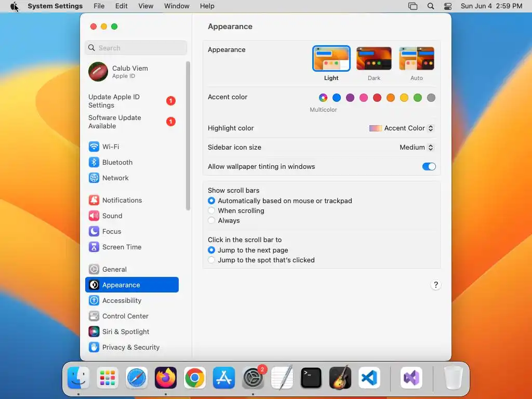Screen dimensions: 532x399
Task: Open the Apple menu
Action: click(x=14, y=6)
